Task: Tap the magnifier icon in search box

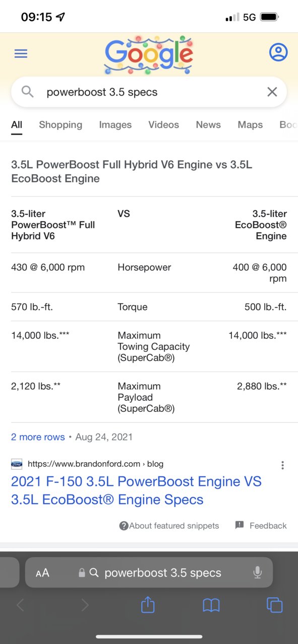Action: tap(28, 92)
